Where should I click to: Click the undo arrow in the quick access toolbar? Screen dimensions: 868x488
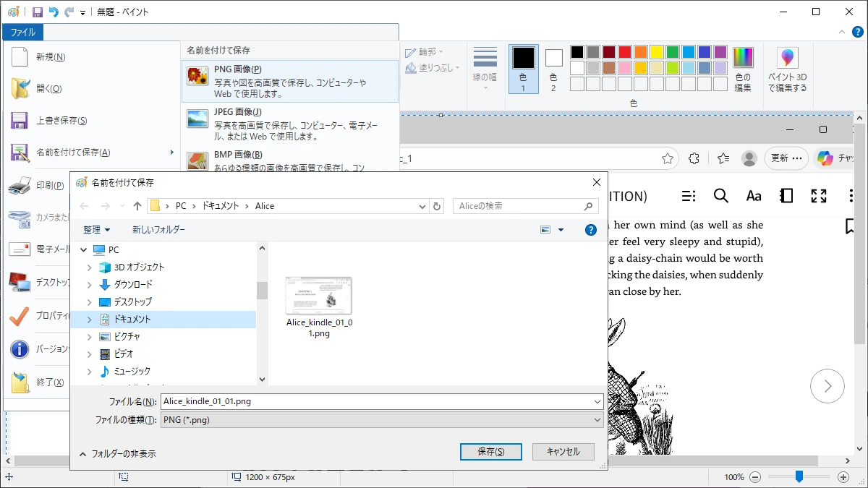click(54, 12)
